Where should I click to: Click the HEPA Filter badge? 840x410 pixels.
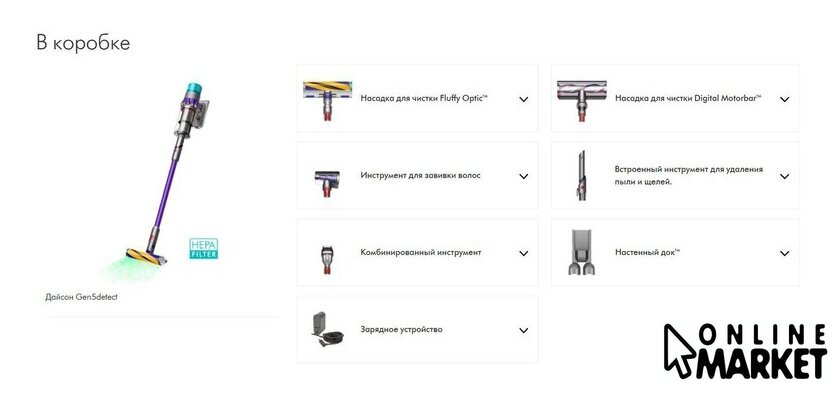tap(204, 249)
